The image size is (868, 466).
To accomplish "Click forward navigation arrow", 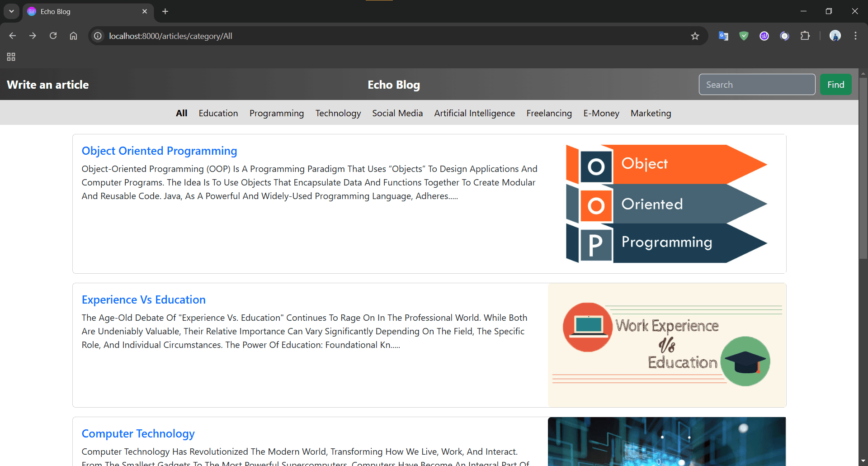I will tap(33, 36).
